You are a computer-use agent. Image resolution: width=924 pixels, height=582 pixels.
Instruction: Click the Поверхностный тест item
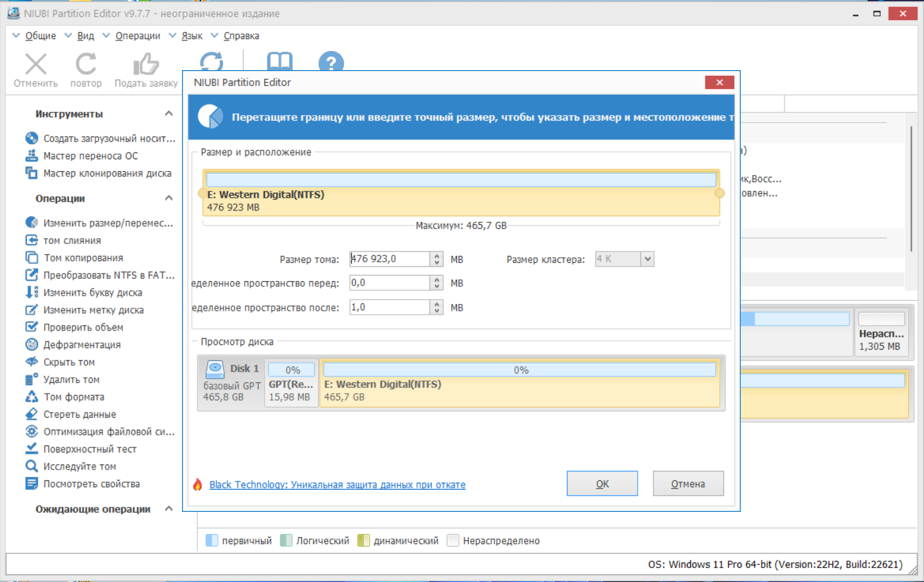point(81,449)
